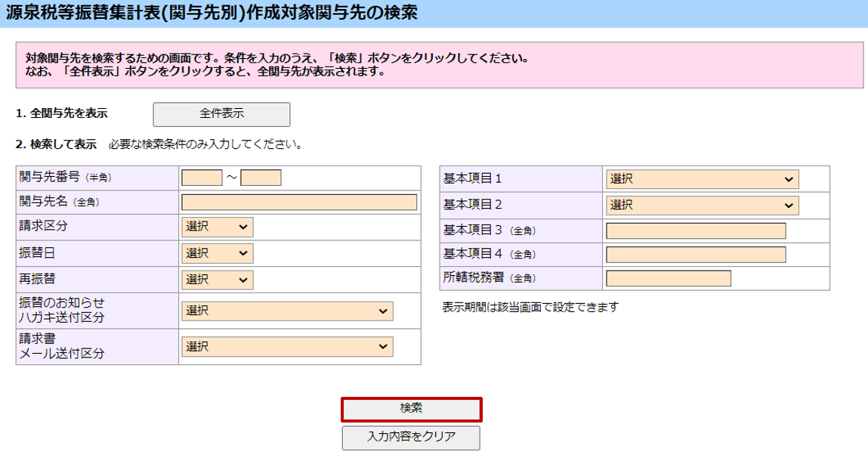868x452 pixels.
Task: Open the 請求区分 dropdown
Action: point(217,227)
